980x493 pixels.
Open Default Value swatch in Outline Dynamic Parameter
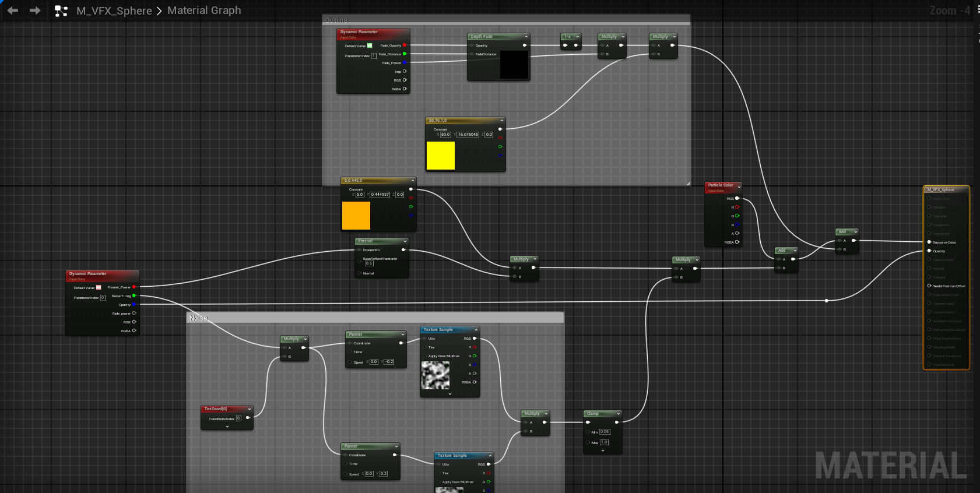pos(370,45)
